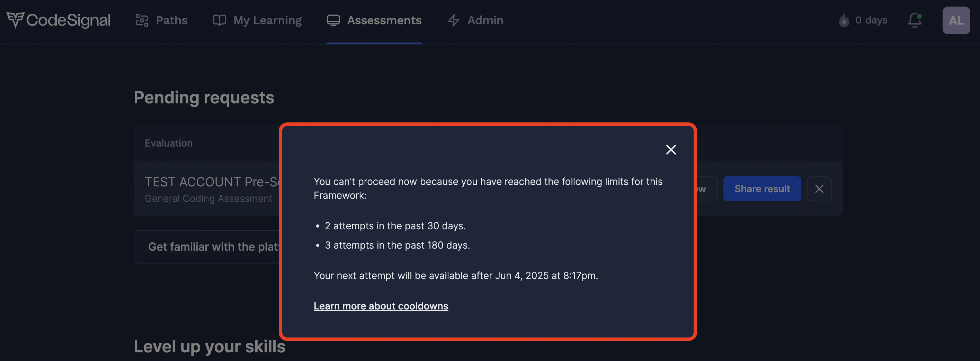980x361 pixels.
Task: Click the Evaluation column header
Action: coord(169,143)
